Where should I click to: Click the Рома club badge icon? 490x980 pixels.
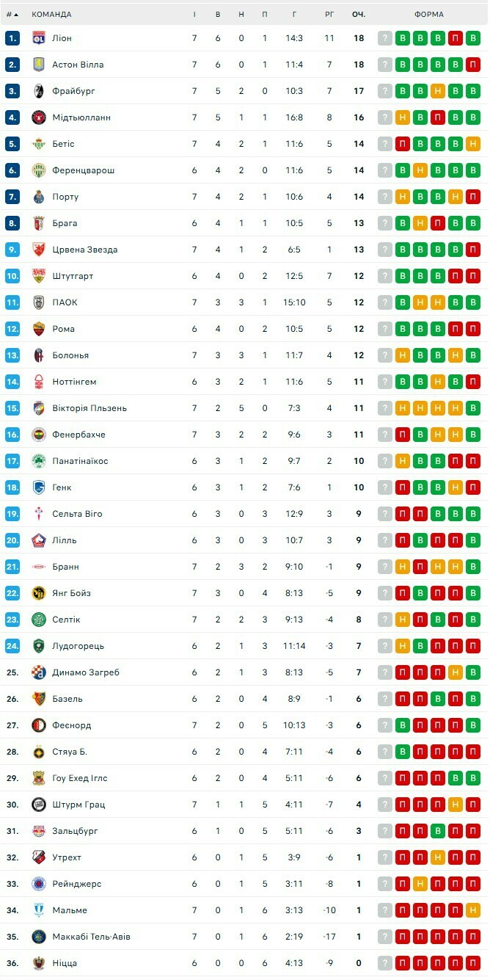coord(39,329)
